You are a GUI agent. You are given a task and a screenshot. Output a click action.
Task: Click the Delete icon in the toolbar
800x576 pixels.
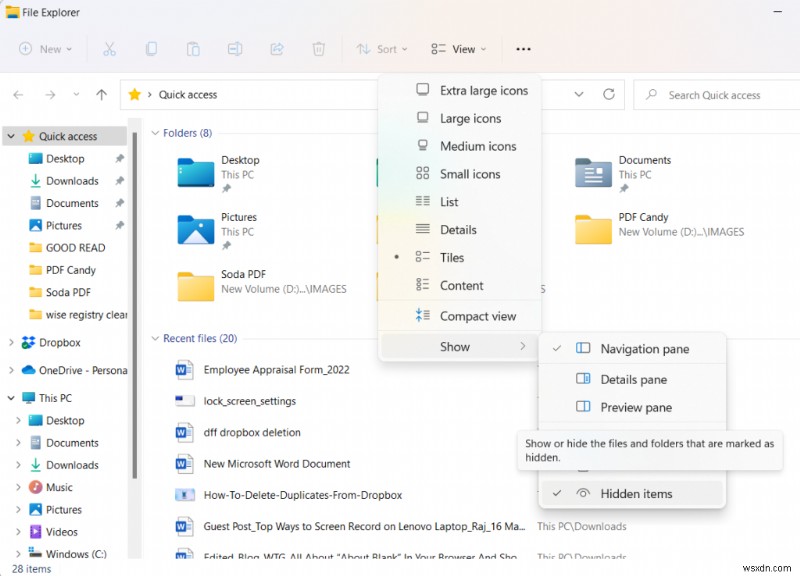point(318,48)
